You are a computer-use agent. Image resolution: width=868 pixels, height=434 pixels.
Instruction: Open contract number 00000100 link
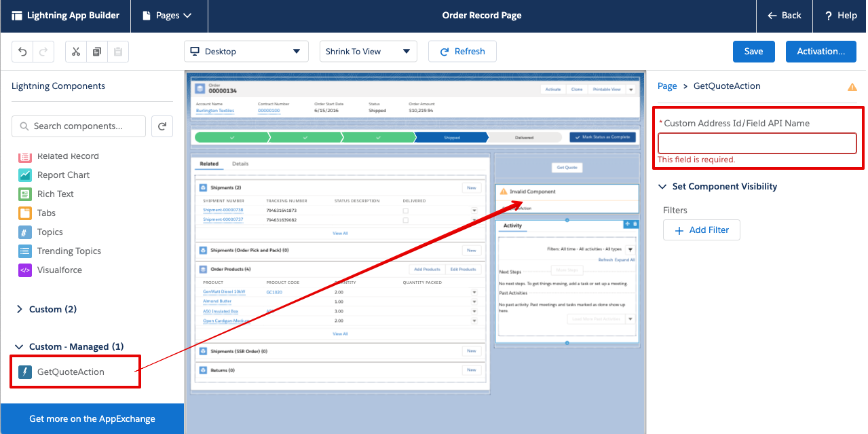[269, 111]
